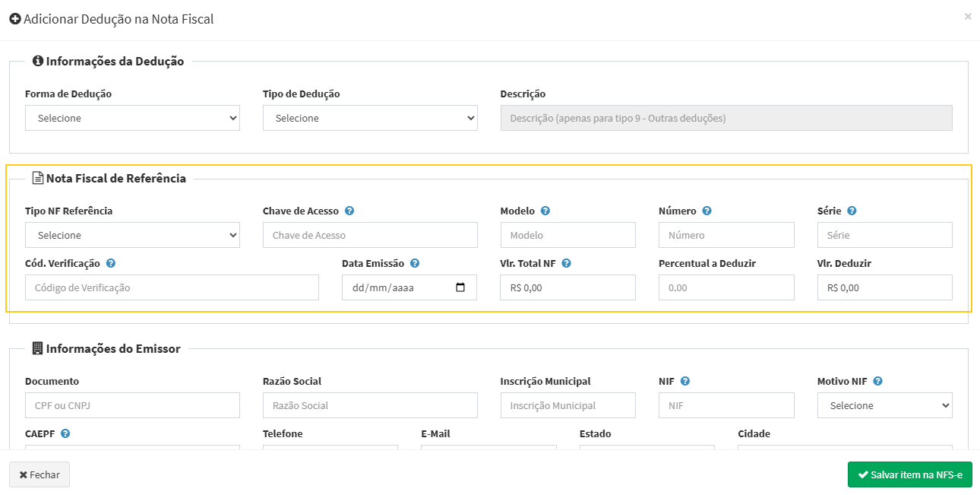The image size is (980, 495).
Task: Close the dialog with the X icon
Action: pos(967,16)
